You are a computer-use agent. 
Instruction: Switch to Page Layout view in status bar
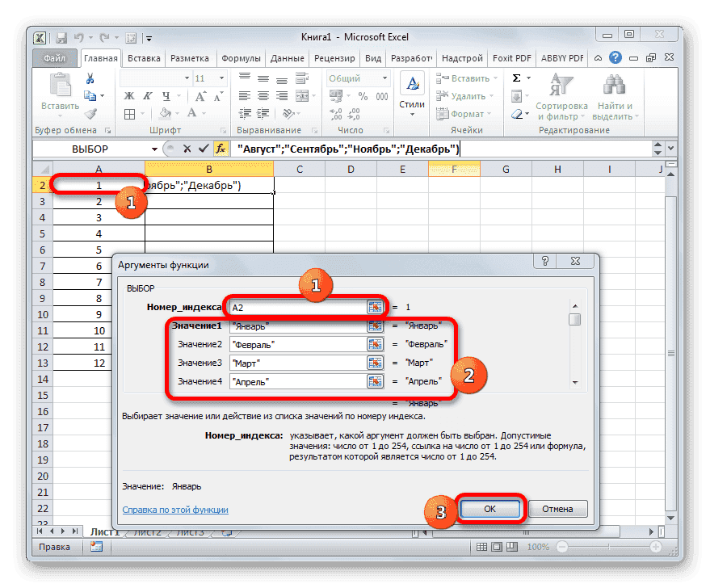[x=496, y=547]
